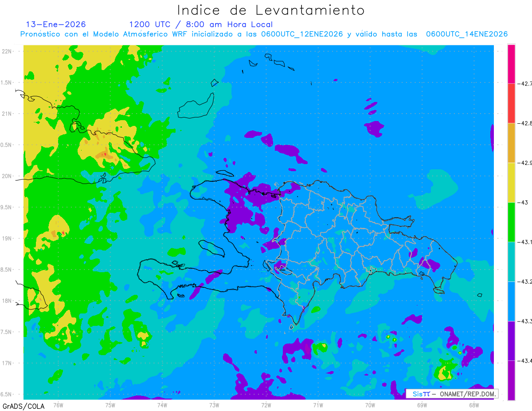Click the '20N' latitude label
This screenshot has width=532, height=411.
pos(6,176)
